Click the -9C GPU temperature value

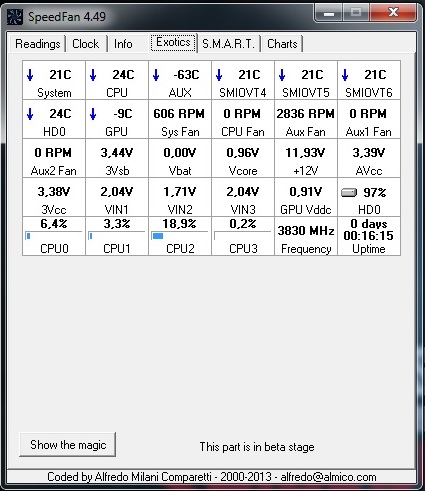pyautogui.click(x=123, y=114)
